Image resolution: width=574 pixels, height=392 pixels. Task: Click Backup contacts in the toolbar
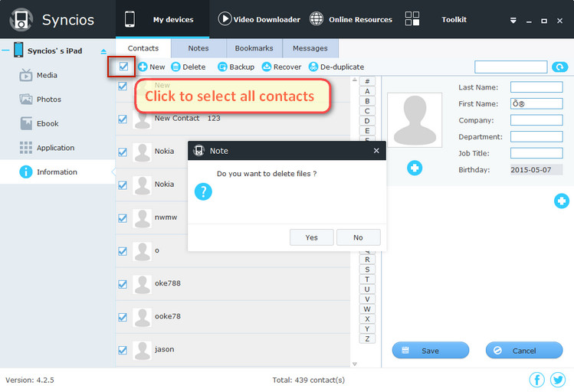pos(236,67)
